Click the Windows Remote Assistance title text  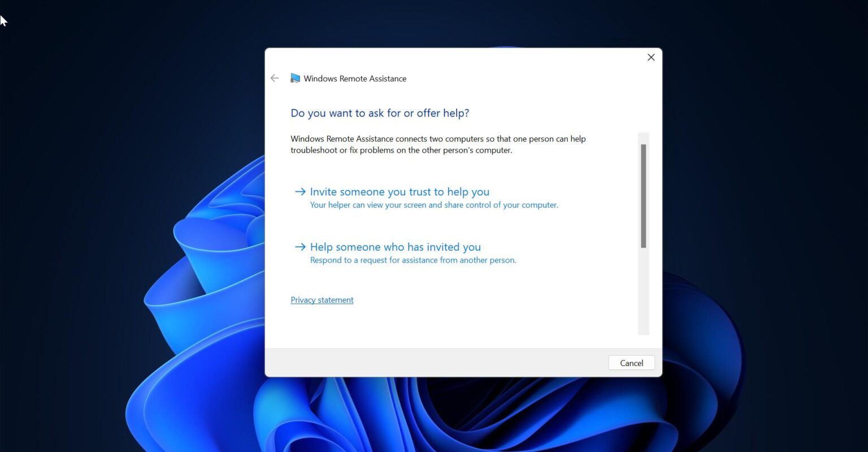[x=354, y=78]
